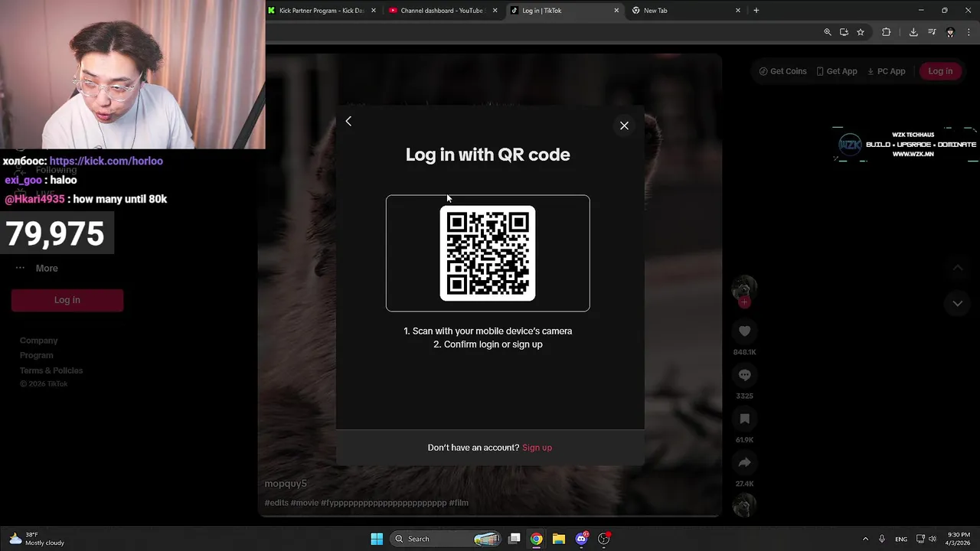The image size is (980, 551).
Task: Click the #film hashtag
Action: (x=459, y=503)
